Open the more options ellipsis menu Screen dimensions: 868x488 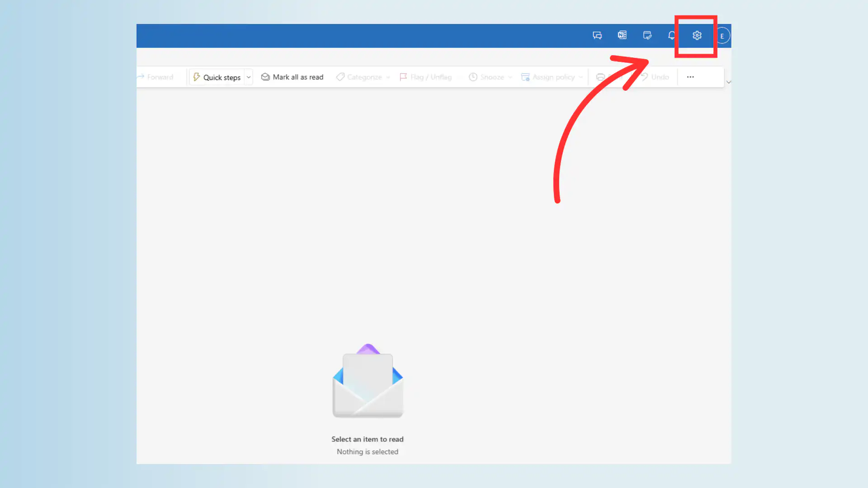(x=690, y=77)
